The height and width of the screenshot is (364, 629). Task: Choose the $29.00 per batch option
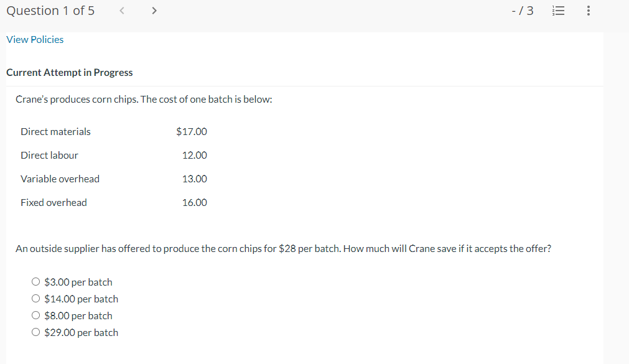click(x=36, y=332)
